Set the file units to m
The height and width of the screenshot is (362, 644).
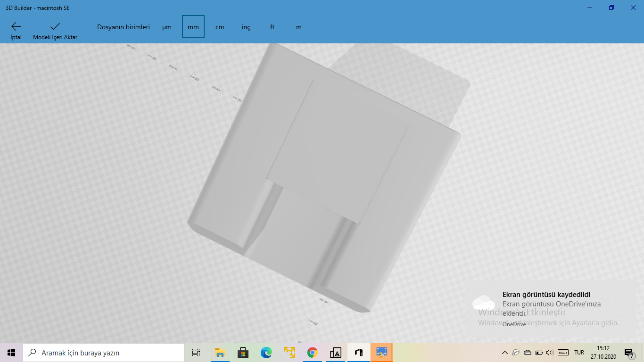pyautogui.click(x=299, y=27)
